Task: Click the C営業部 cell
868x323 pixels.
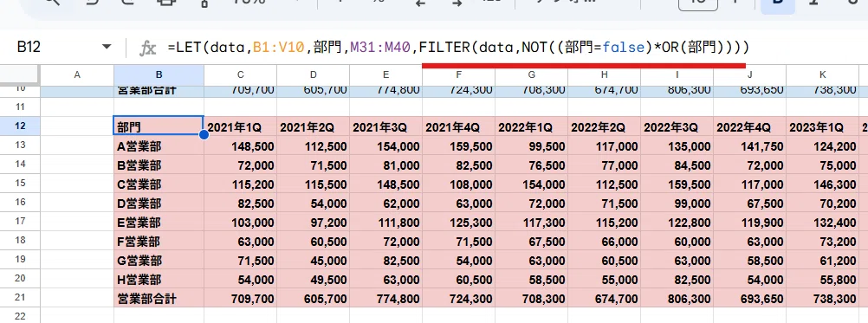Action: pyautogui.click(x=159, y=184)
